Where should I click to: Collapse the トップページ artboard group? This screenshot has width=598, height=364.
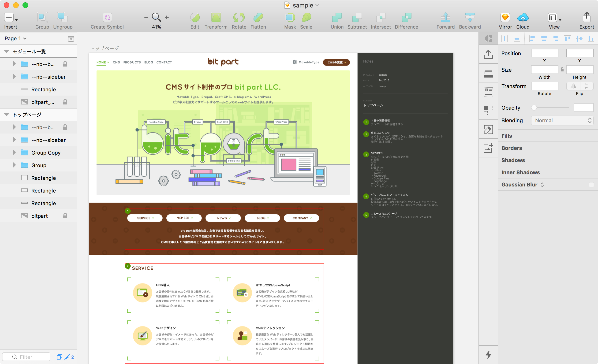[x=7, y=115]
